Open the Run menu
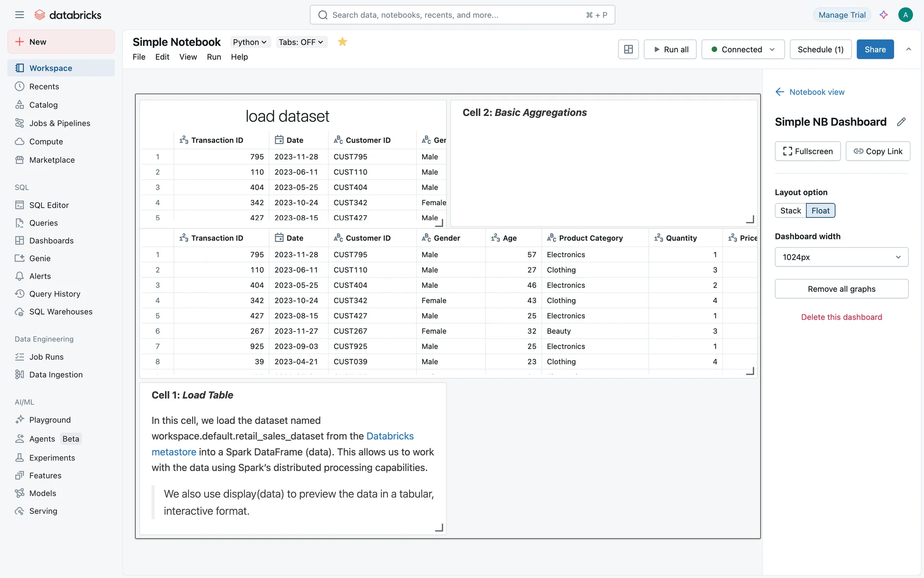924x578 pixels. pyautogui.click(x=214, y=57)
